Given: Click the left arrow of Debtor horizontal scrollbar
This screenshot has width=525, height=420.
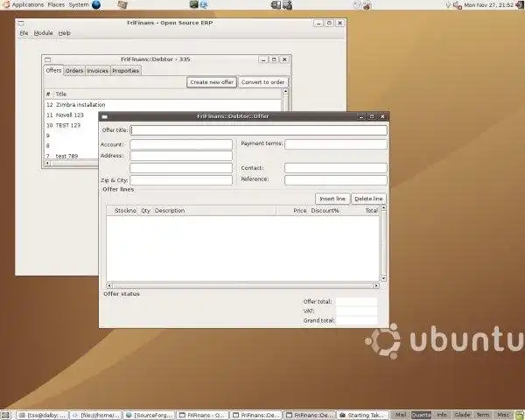Looking at the screenshot, I should [x=47, y=164].
